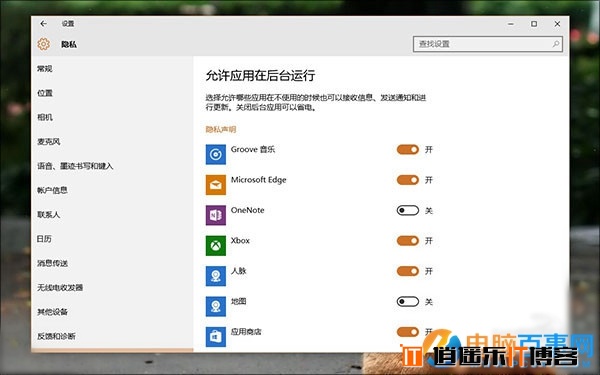Turn on the 地图 background toggle

click(408, 302)
